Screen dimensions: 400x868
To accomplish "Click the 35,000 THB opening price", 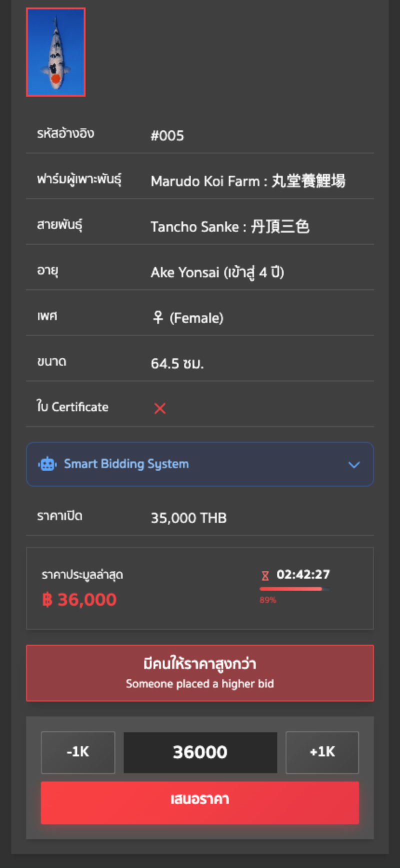I will 188,518.
